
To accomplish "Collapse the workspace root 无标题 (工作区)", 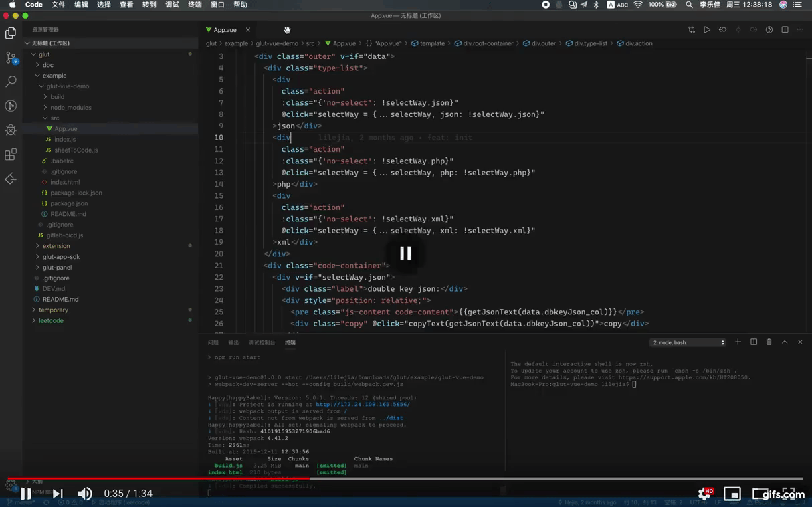I will point(110,43).
